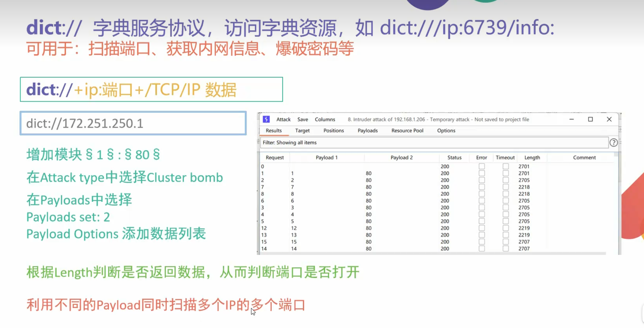This screenshot has height=328, width=644.
Task: Toggle Error checkbox for request 12
Action: tap(481, 228)
